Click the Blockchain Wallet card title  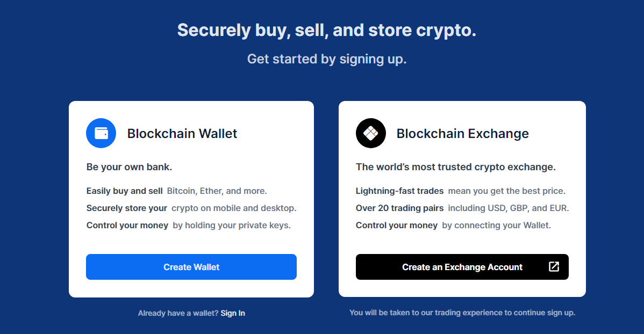click(x=182, y=133)
